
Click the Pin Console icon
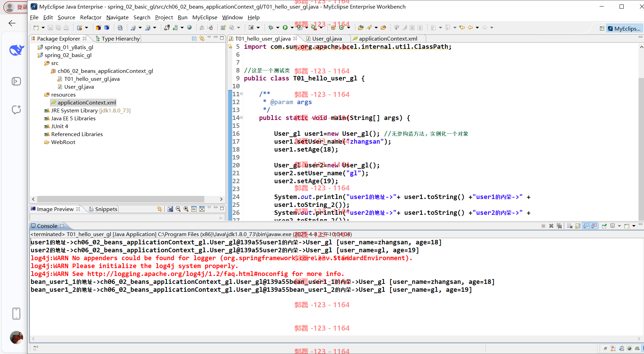(x=604, y=226)
